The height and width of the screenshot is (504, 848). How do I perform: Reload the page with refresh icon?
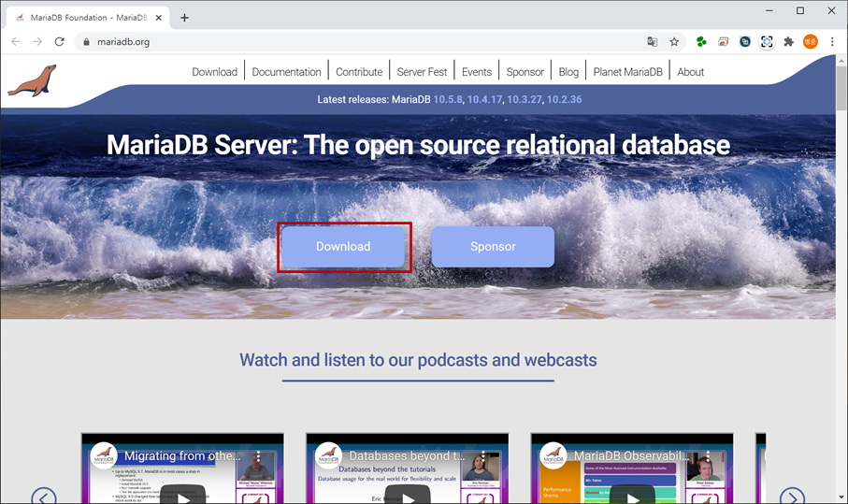pos(60,42)
